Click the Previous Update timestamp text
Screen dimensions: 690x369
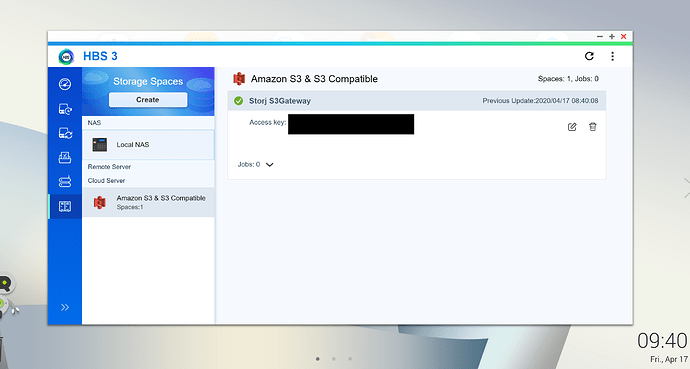click(540, 101)
